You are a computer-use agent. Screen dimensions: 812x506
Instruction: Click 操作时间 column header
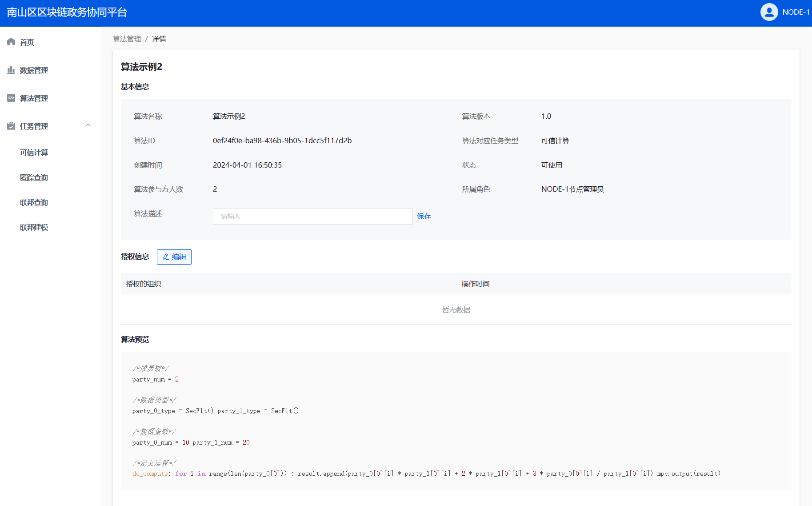click(x=476, y=284)
